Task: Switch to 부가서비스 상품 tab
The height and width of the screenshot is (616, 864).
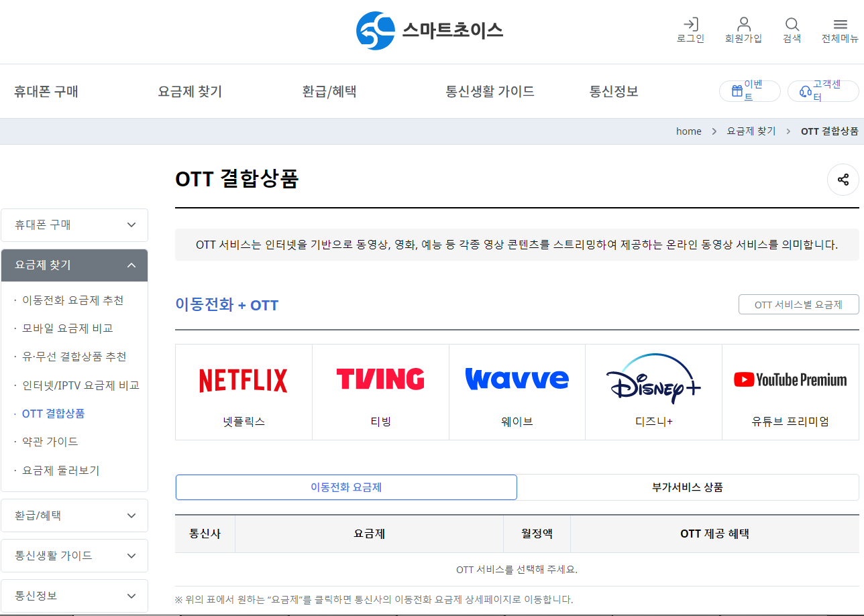Action: [x=688, y=487]
